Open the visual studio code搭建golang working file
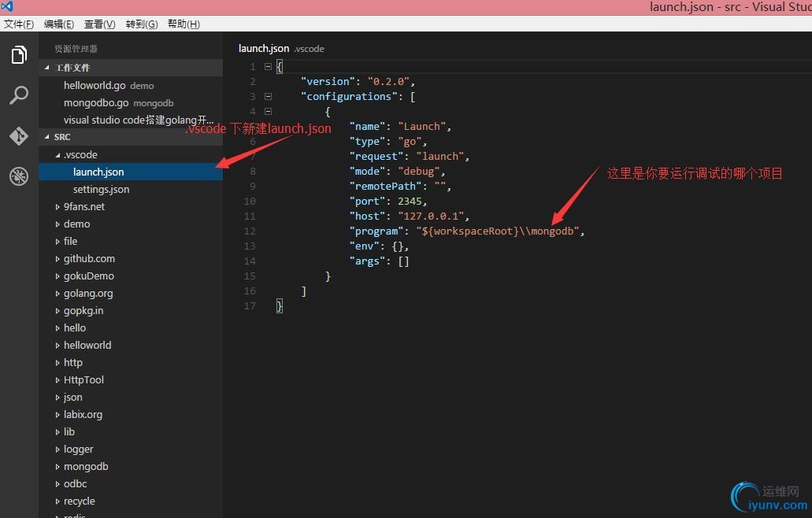 131,120
